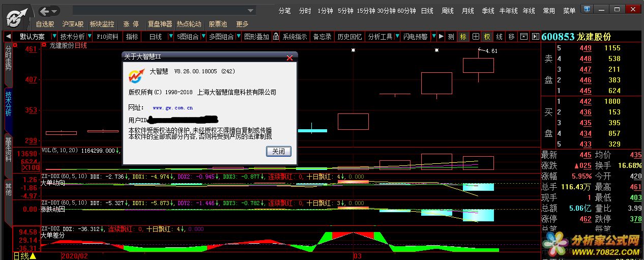The image size is (644, 260).
Task: Click the blue monitor icon near window controls
Action: click(588, 9)
